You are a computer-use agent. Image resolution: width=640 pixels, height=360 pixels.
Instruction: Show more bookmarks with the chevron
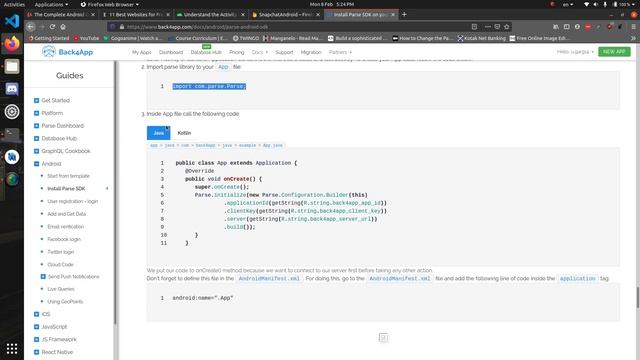click(633, 38)
